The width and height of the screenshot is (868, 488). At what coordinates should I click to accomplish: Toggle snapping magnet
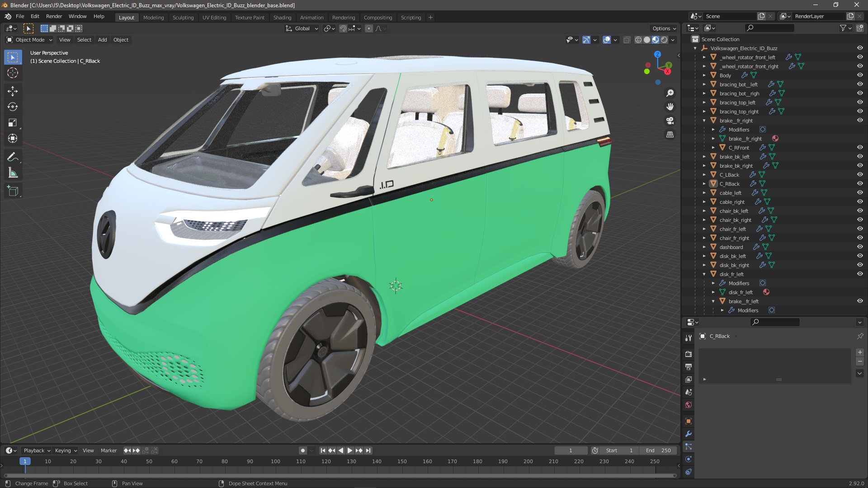[x=343, y=28]
